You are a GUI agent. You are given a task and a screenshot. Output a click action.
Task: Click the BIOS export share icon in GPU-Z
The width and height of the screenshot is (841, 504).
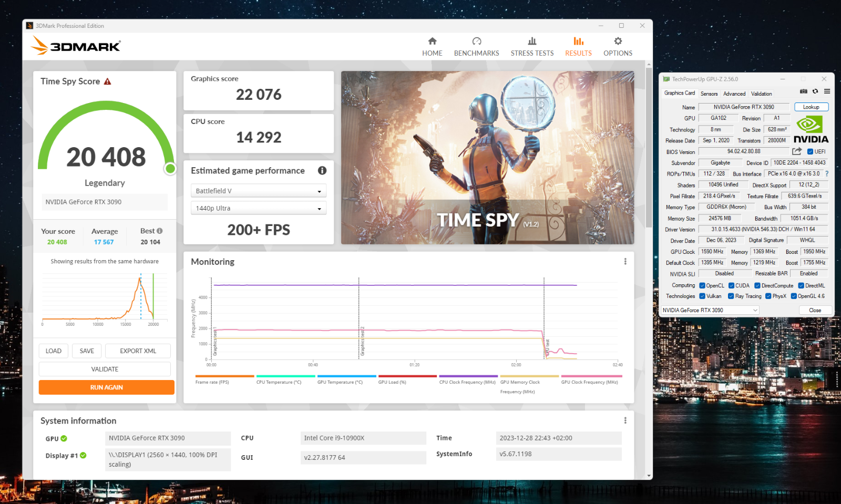797,151
